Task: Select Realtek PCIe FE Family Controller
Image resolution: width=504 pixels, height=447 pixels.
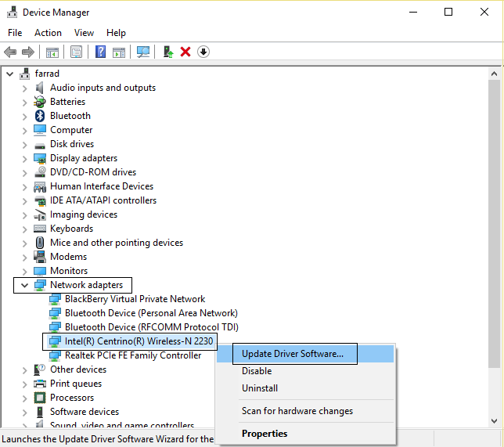Action: (132, 355)
